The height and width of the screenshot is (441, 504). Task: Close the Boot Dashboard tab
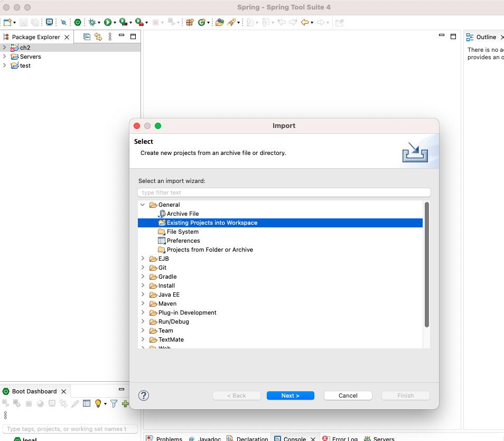[63, 392]
